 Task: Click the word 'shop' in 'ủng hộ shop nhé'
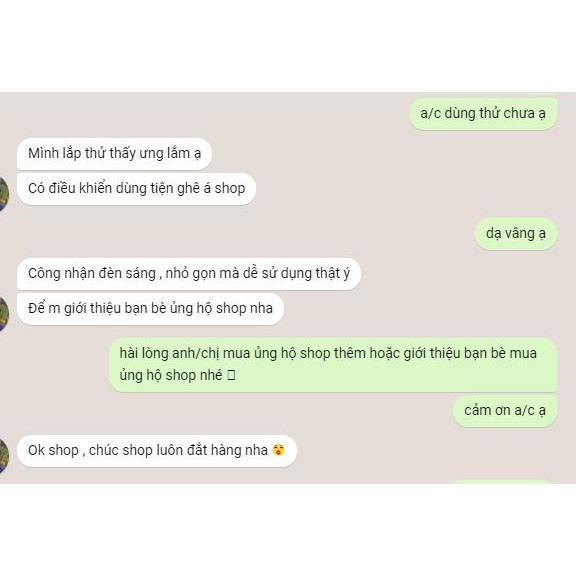coord(181,375)
